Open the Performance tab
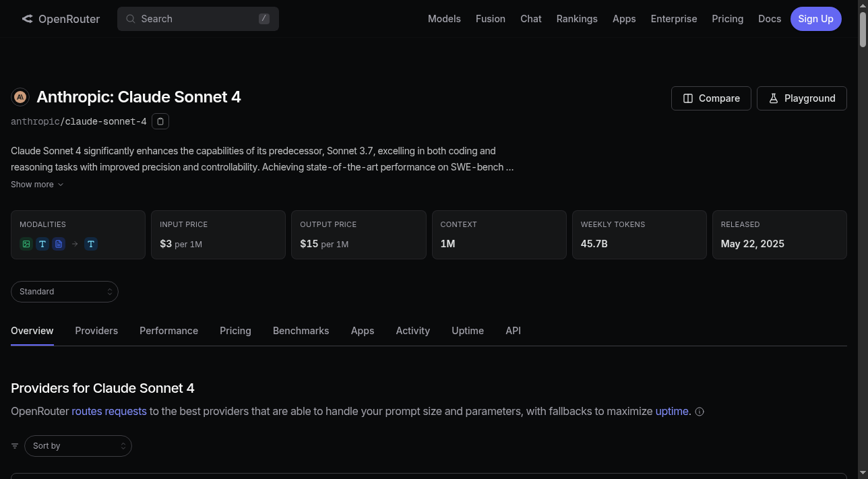The image size is (868, 479). (x=168, y=331)
